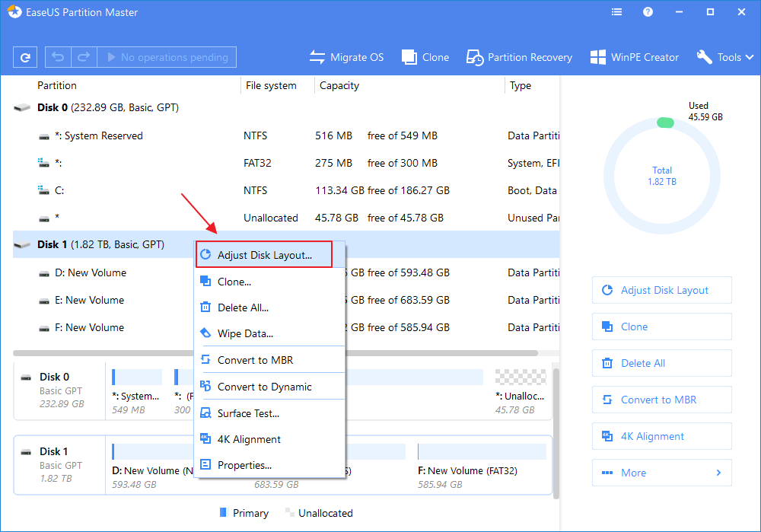Click 4K Alignment button in side panel
The height and width of the screenshot is (532, 761).
pyautogui.click(x=661, y=436)
